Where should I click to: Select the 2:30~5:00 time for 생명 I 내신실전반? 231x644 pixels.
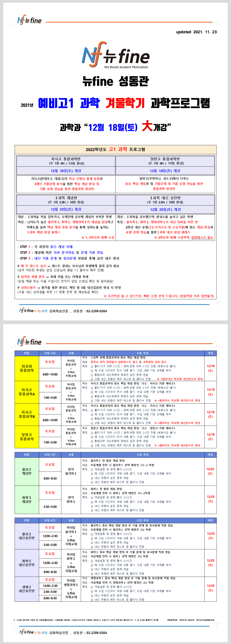(x=50, y=592)
